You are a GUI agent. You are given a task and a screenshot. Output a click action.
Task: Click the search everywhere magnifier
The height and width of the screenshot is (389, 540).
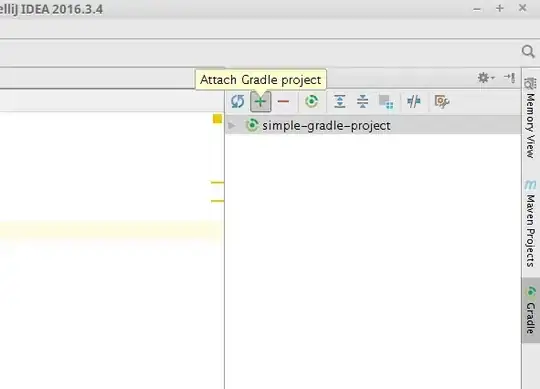click(x=528, y=52)
